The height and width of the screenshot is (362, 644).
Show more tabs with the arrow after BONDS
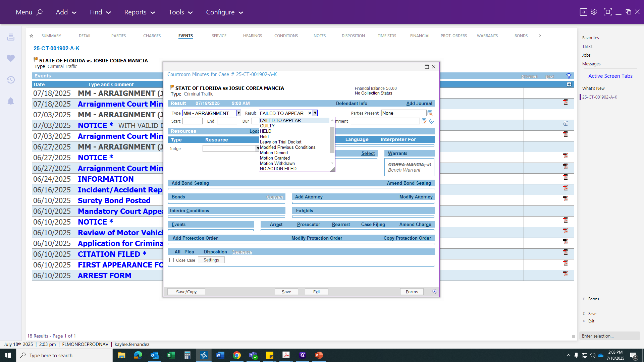point(540,36)
